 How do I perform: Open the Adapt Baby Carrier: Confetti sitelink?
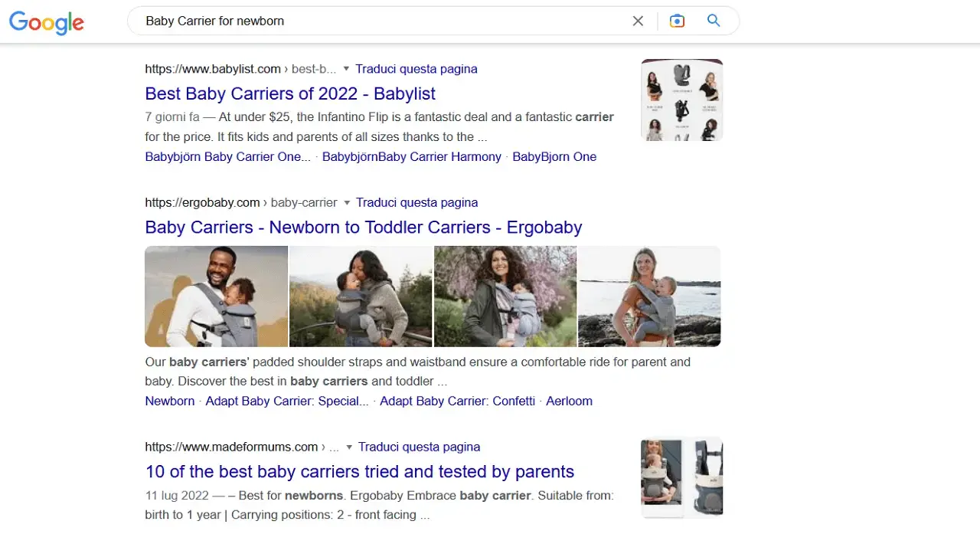pos(458,401)
